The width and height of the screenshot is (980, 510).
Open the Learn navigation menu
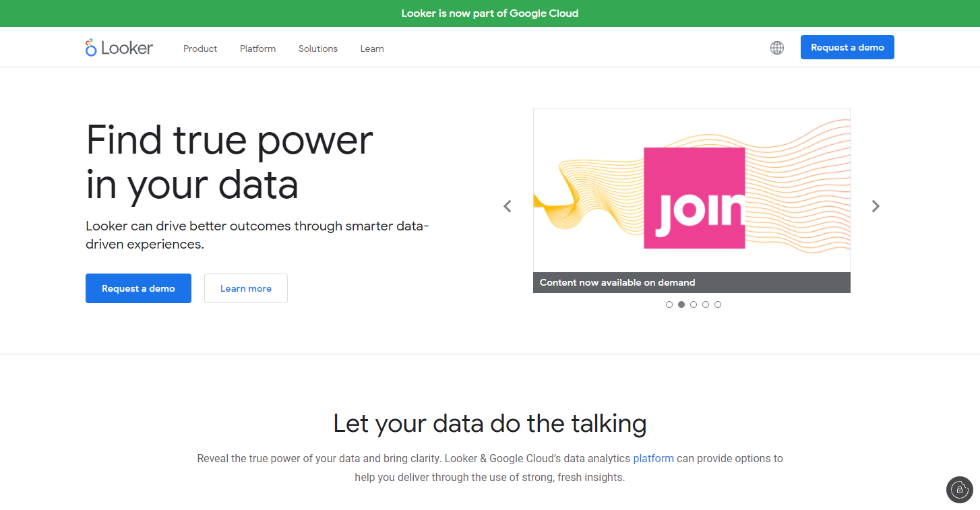coord(372,49)
